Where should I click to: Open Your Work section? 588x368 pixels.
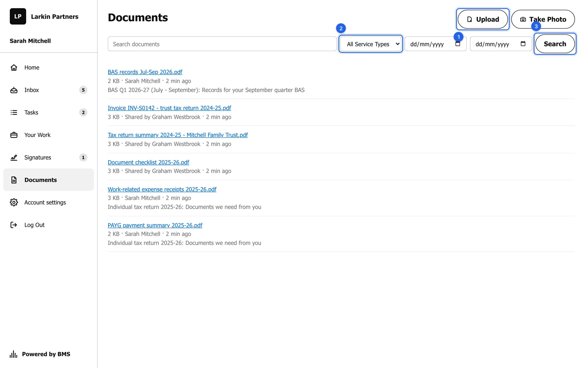click(x=49, y=135)
